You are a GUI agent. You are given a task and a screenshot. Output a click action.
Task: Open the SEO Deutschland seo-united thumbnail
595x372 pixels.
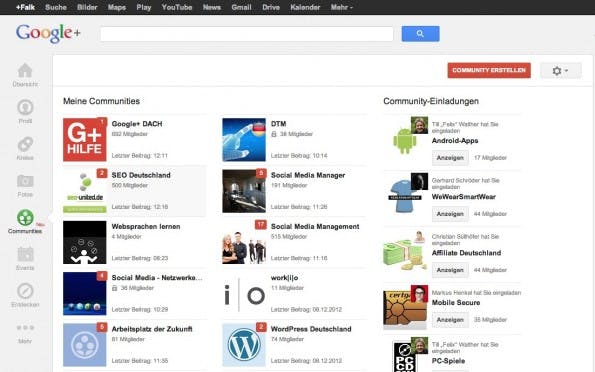pos(85,191)
